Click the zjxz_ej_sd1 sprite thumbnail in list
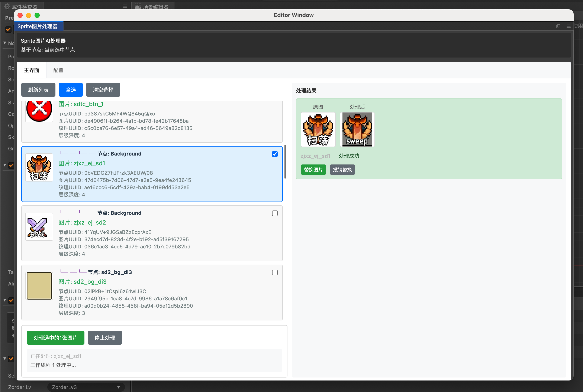Viewport: 583px width, 392px height. 39,167
